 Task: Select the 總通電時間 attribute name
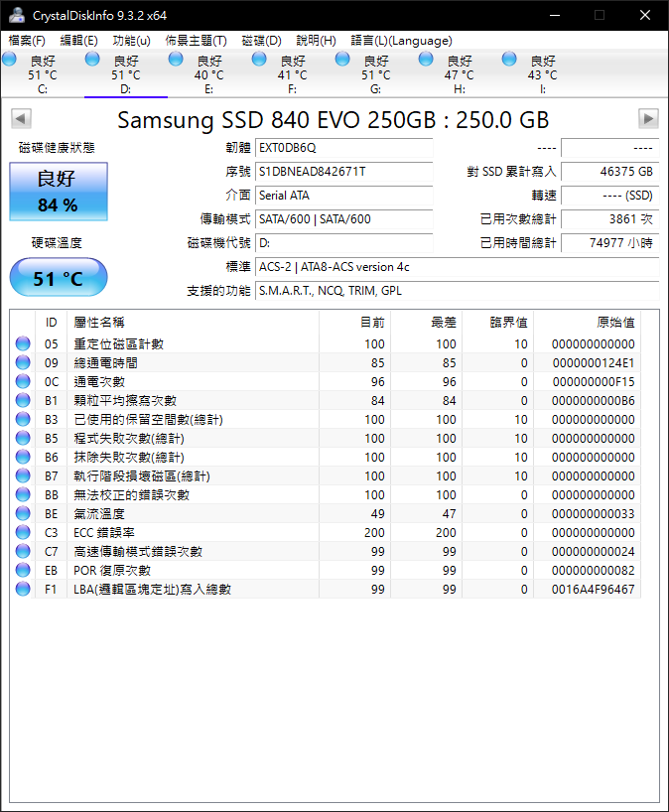point(105,362)
